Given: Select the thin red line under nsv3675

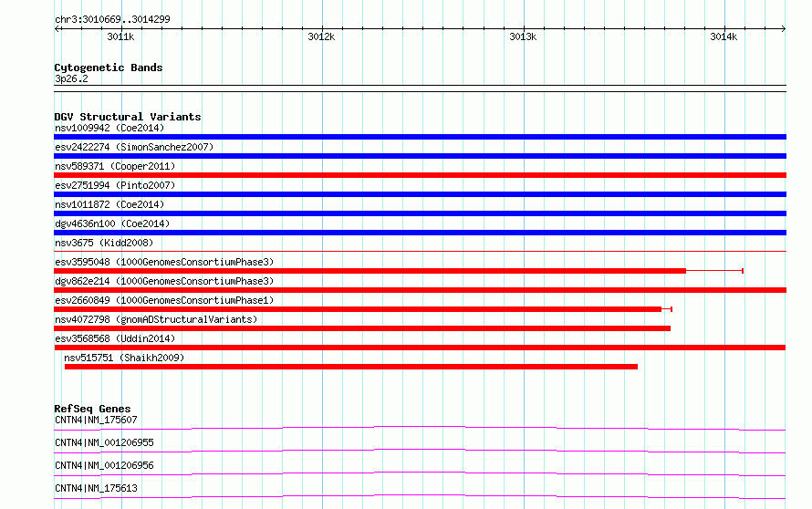Looking at the screenshot, I should [x=420, y=252].
